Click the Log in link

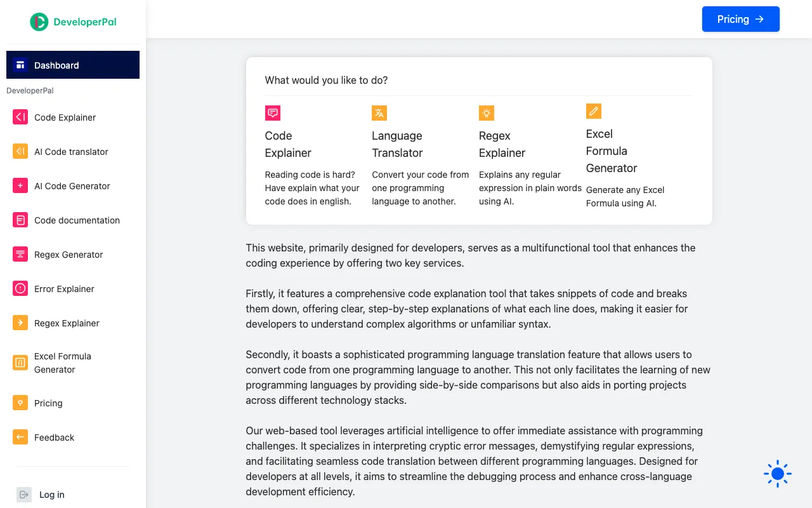point(51,494)
